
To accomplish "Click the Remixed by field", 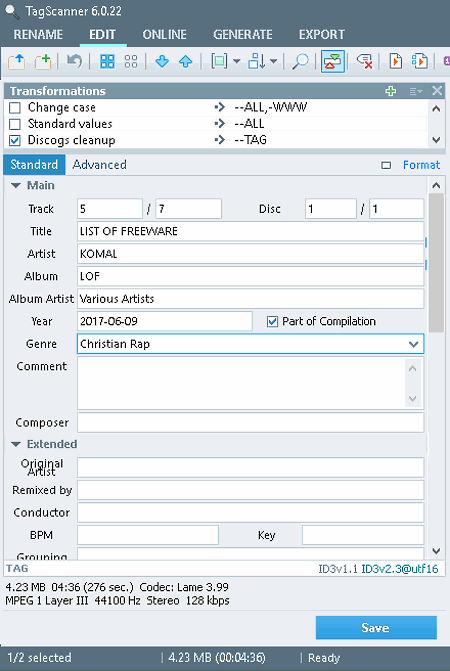I will point(251,490).
